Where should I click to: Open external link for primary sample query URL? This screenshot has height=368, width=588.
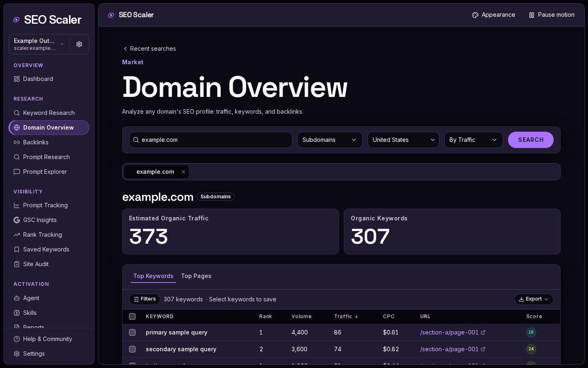click(483, 332)
